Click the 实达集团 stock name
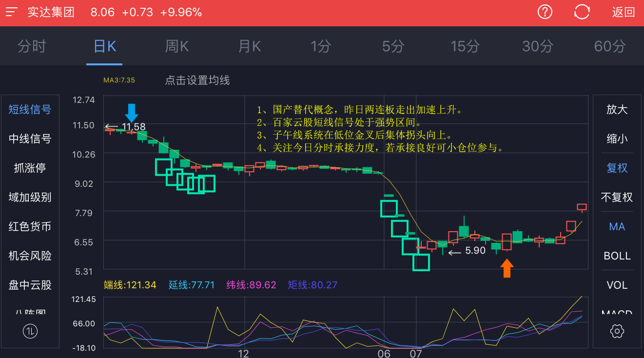 pos(51,12)
